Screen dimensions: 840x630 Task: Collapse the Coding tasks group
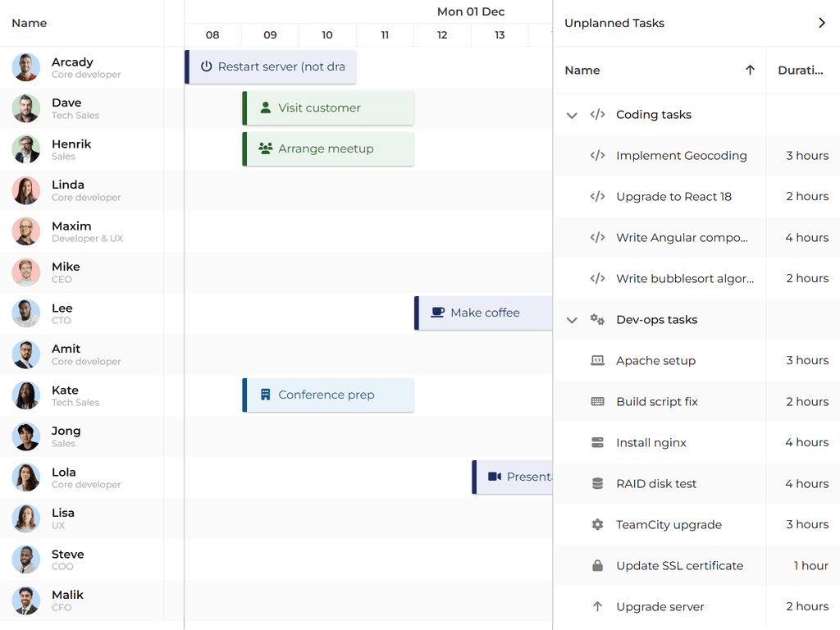(572, 115)
